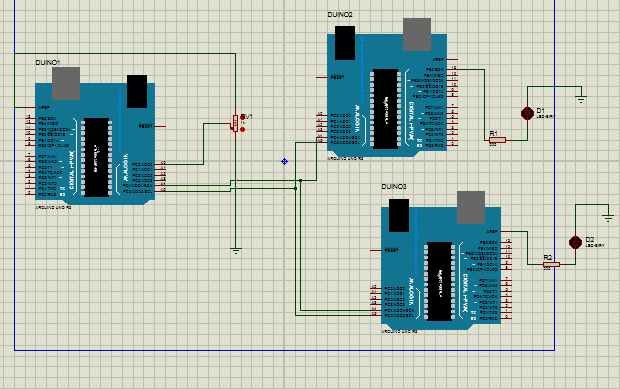
Task: Click lower wire junction dot near DUINO2
Action: coord(295,189)
